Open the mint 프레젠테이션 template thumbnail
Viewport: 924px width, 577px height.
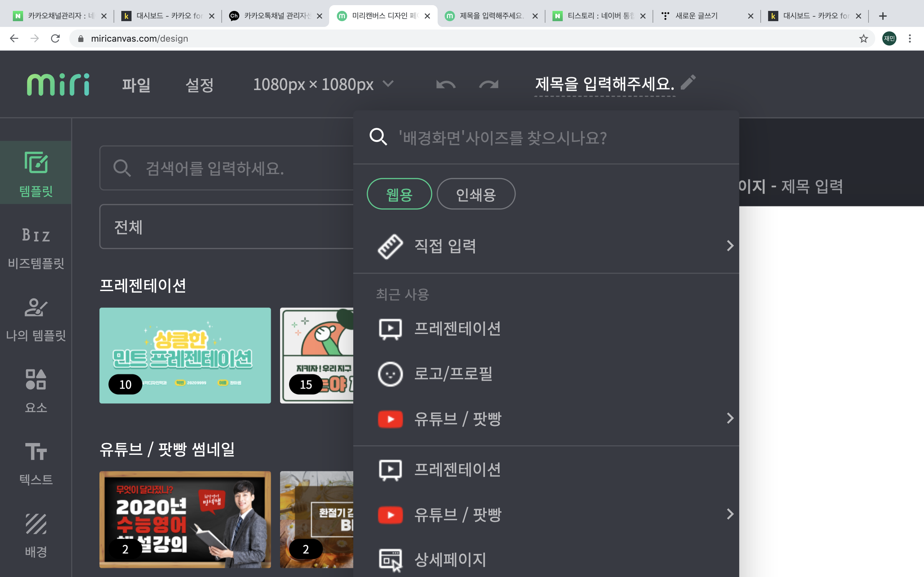pyautogui.click(x=185, y=355)
